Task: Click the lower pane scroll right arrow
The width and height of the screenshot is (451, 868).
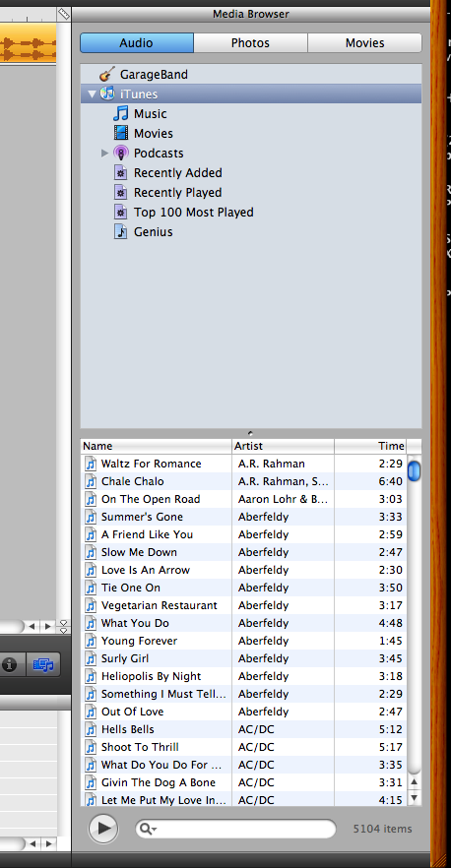Action: pyautogui.click(x=49, y=843)
